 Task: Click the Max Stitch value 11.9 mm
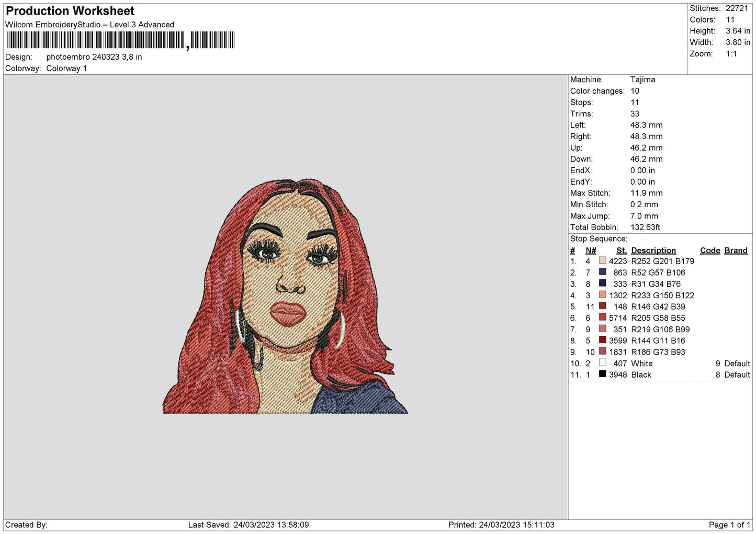pyautogui.click(x=646, y=193)
